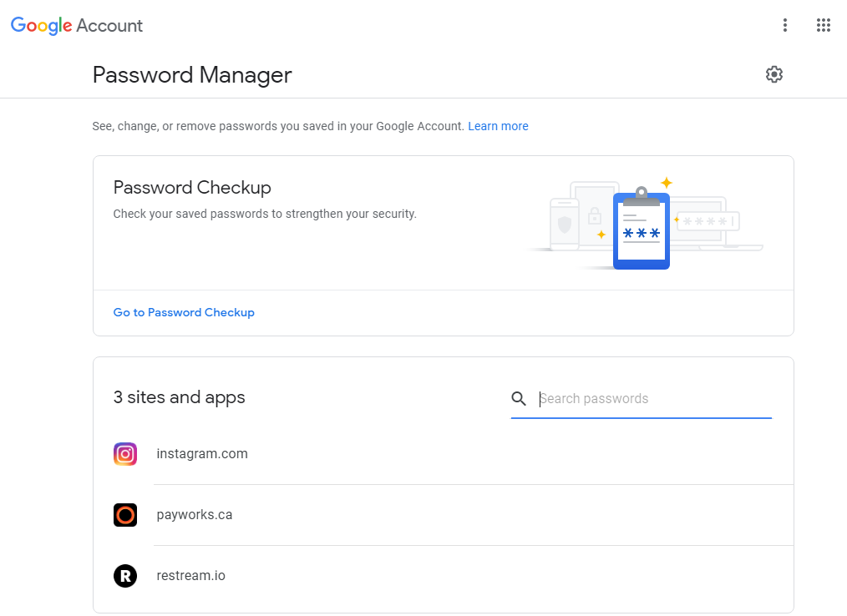Click the Password Checkup heading
This screenshot has height=616, width=847.
pos(192,187)
